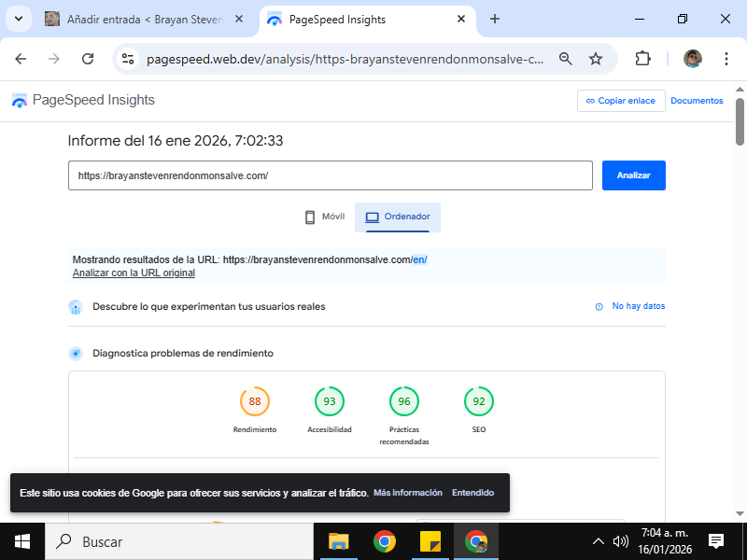Image resolution: width=747 pixels, height=560 pixels.
Task: Select the Ordenador tab
Action: [x=398, y=217]
